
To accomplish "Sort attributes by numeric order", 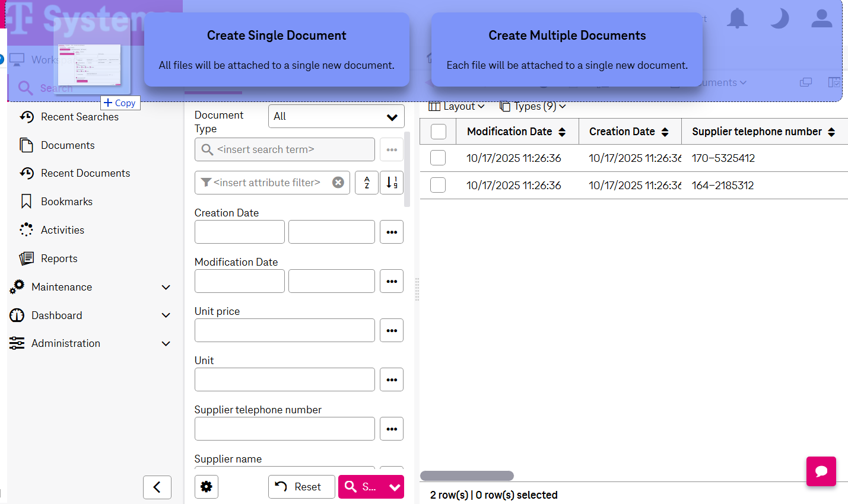I will [392, 183].
